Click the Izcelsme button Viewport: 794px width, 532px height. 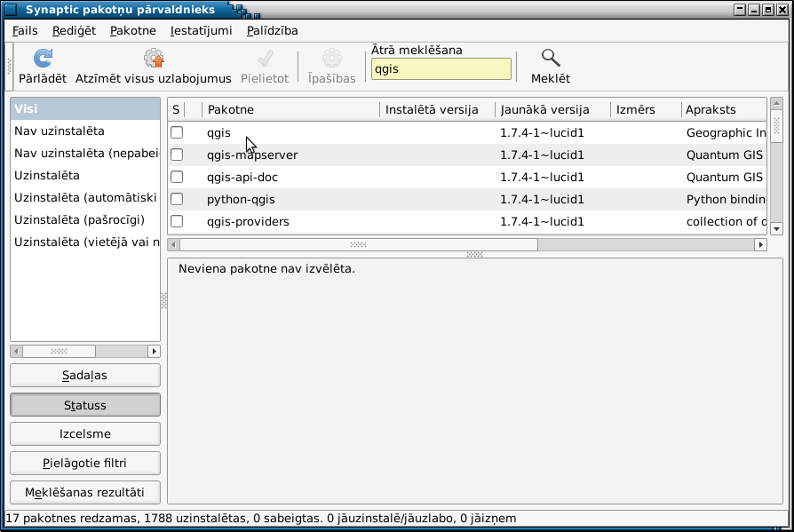point(85,434)
